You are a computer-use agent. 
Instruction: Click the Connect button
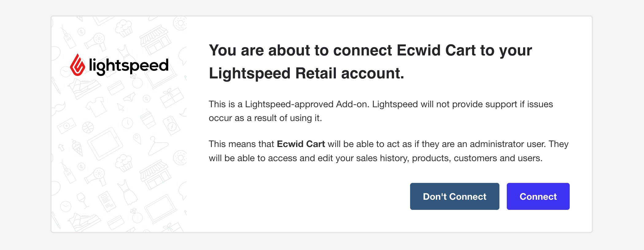(x=538, y=196)
